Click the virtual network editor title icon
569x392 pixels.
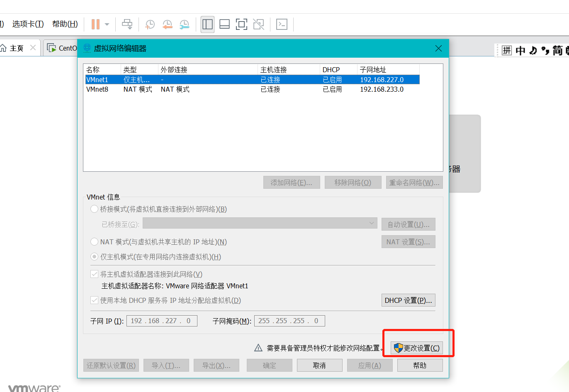[x=87, y=48]
